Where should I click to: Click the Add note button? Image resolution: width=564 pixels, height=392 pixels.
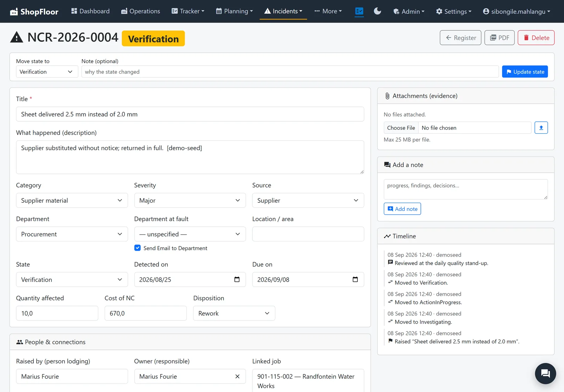point(402,209)
